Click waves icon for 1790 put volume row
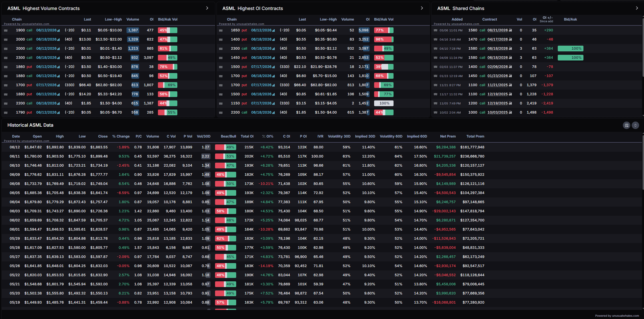The height and width of the screenshot is (319, 644). (6, 112)
